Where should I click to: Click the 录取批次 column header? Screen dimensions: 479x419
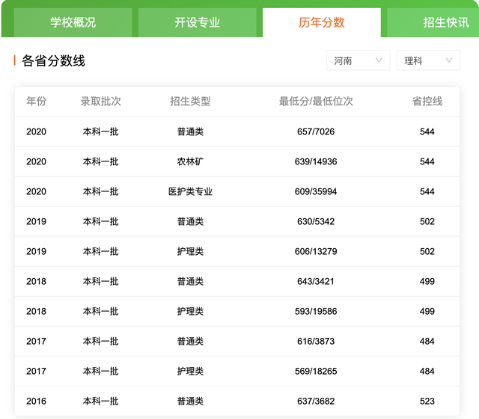tap(100, 101)
